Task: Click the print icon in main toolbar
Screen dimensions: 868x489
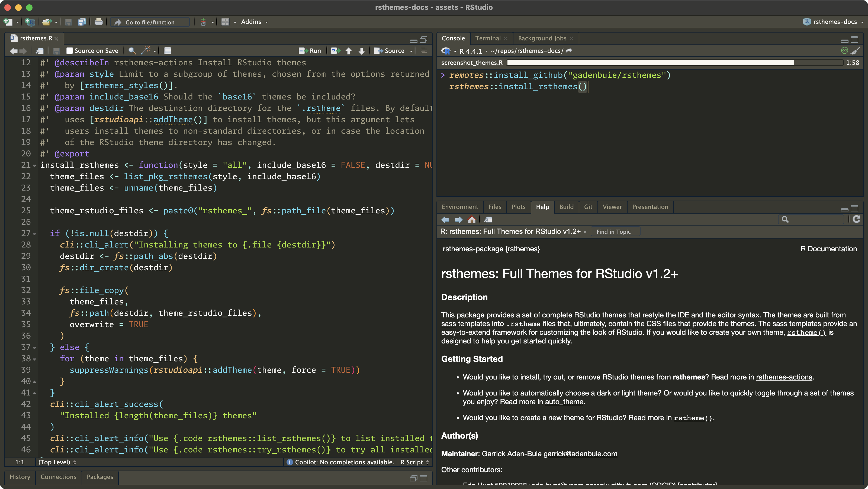Action: 98,22
